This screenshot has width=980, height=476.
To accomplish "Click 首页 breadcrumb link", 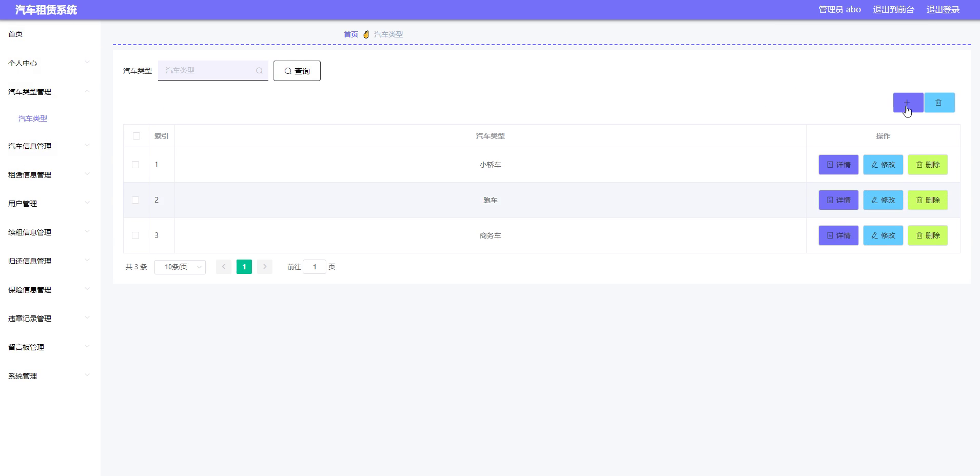I will pos(351,34).
